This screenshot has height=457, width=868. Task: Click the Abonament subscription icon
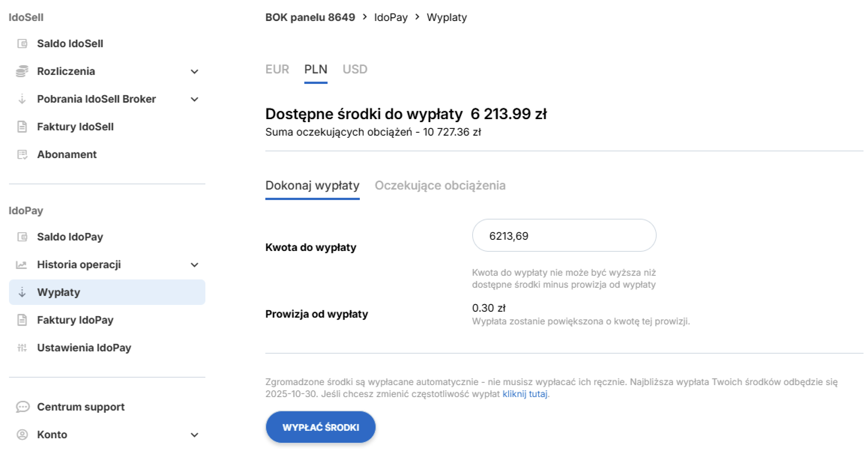coord(22,154)
